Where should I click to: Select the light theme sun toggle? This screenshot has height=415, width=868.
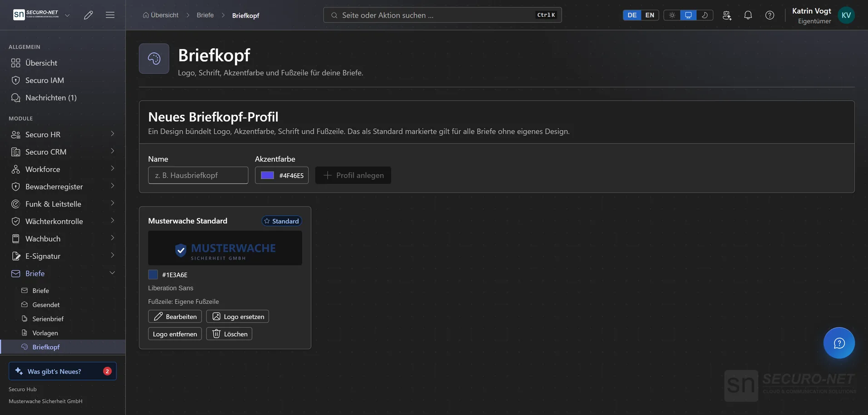tap(672, 15)
